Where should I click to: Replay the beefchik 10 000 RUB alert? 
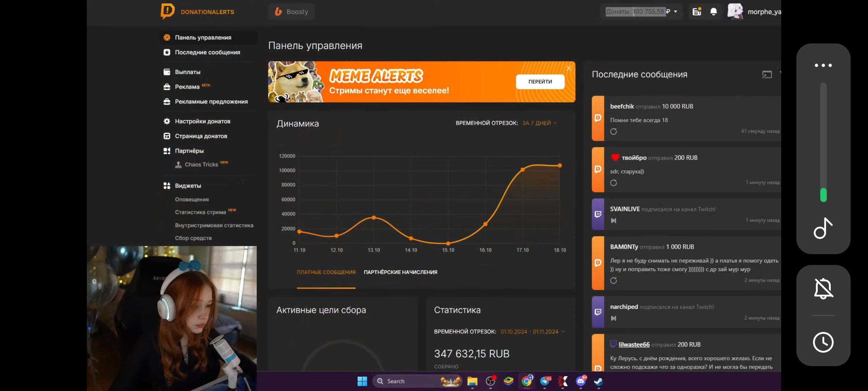tap(613, 131)
